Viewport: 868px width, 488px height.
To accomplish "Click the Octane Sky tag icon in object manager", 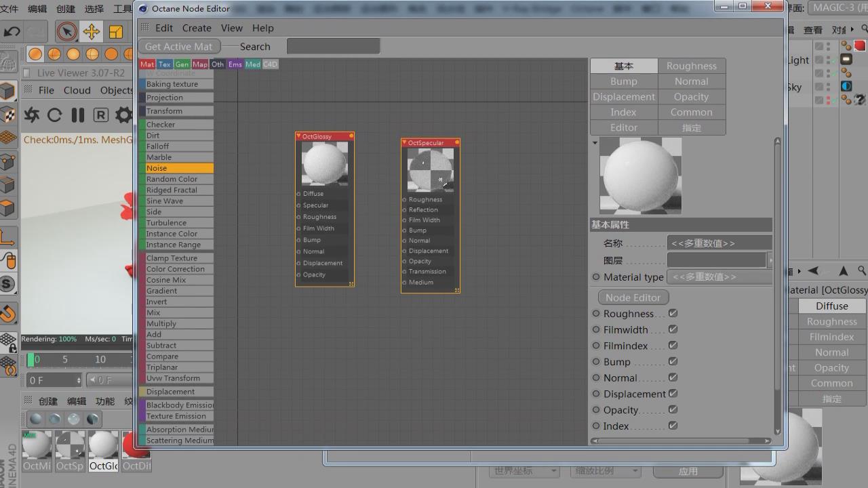I will (x=846, y=86).
